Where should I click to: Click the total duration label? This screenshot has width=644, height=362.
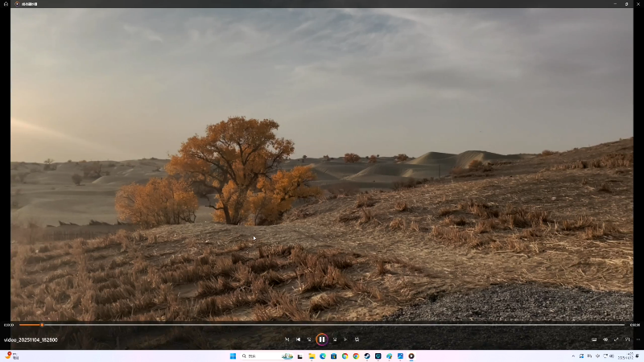pyautogui.click(x=634, y=325)
